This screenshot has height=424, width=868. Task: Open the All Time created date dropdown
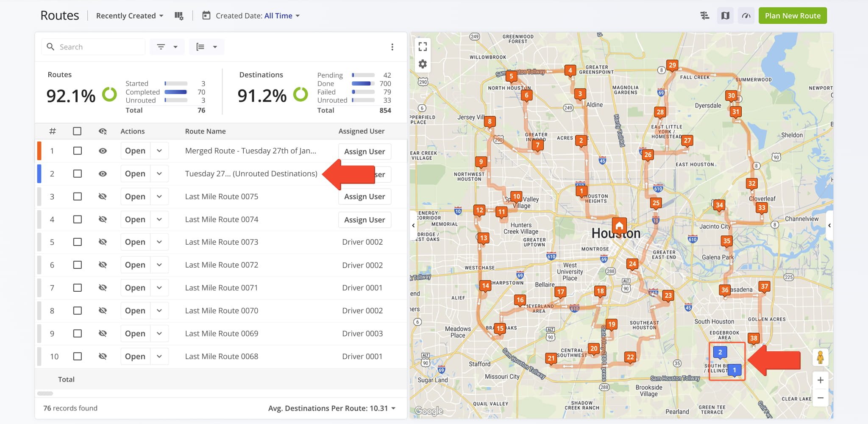point(281,16)
